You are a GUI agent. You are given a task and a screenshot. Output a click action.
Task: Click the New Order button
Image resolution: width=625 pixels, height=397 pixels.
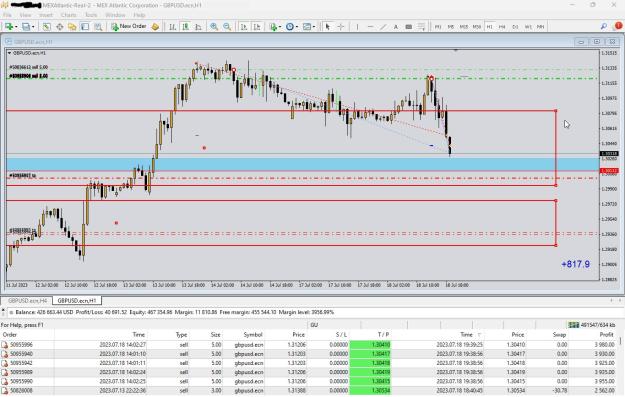click(x=129, y=27)
